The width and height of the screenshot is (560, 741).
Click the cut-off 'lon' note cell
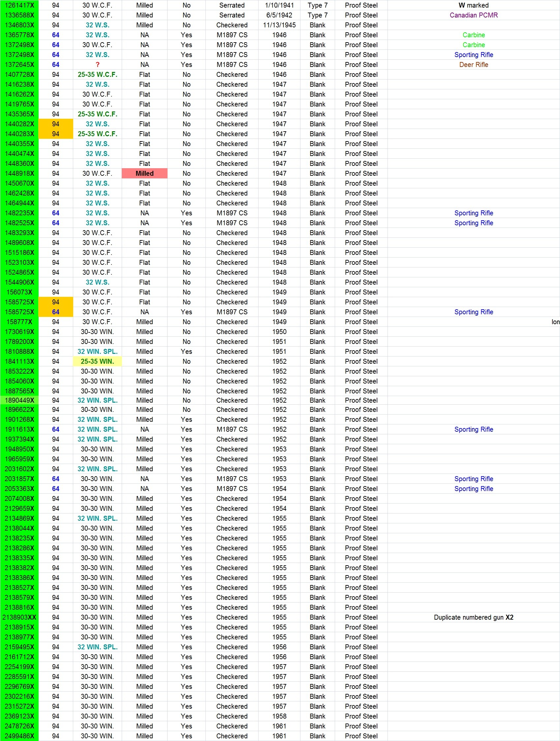[474, 322]
